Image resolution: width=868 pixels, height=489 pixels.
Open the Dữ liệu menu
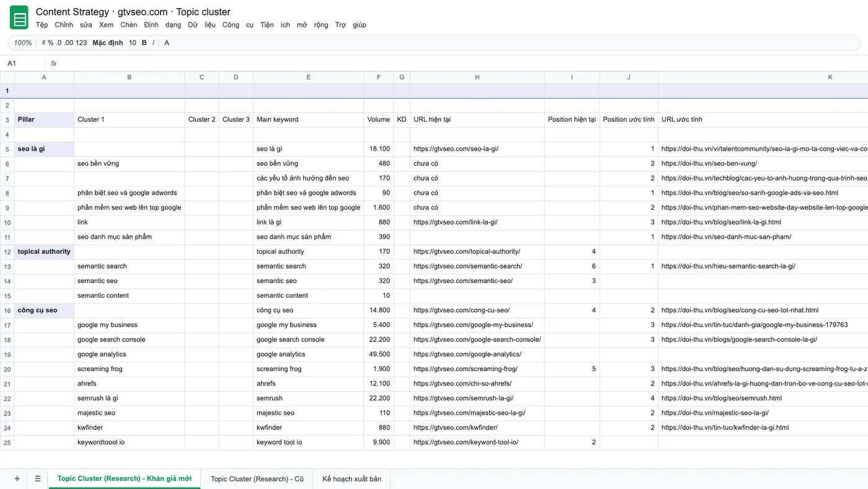click(x=201, y=25)
